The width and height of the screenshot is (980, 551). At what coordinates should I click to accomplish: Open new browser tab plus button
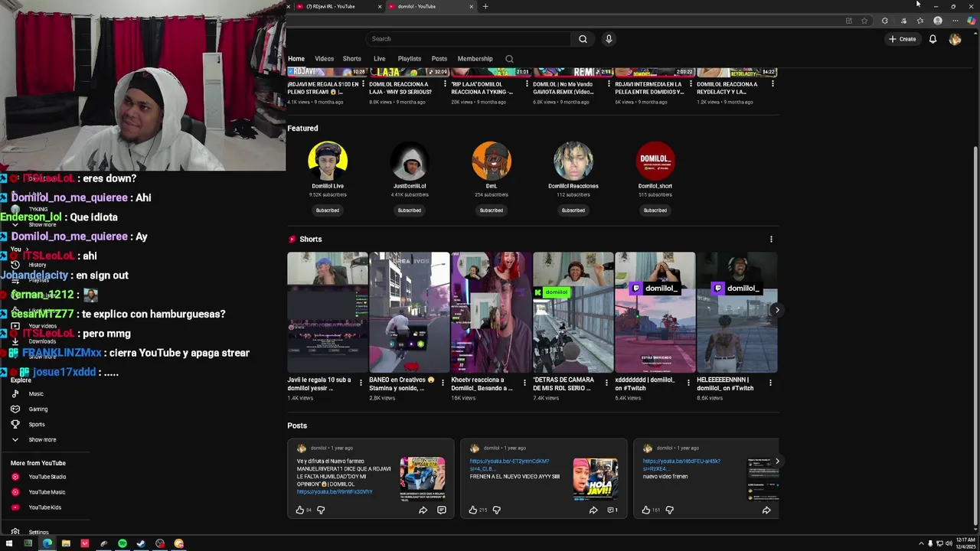tap(485, 6)
